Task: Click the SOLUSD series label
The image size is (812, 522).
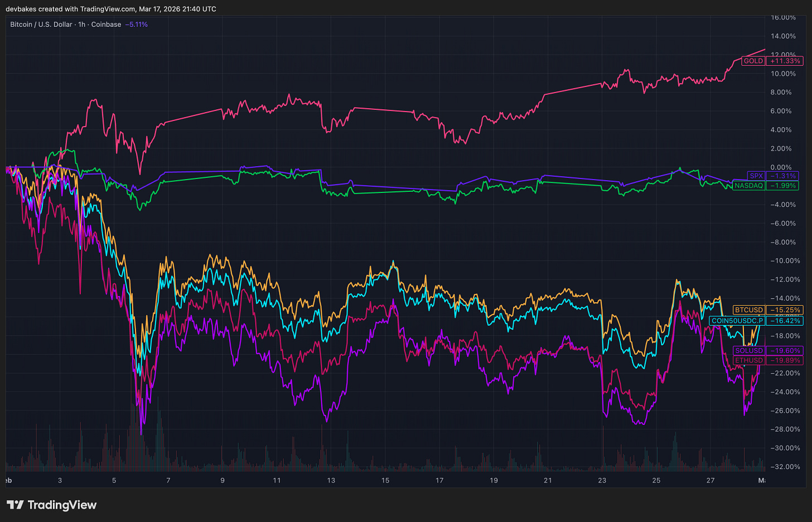Action: pyautogui.click(x=748, y=350)
